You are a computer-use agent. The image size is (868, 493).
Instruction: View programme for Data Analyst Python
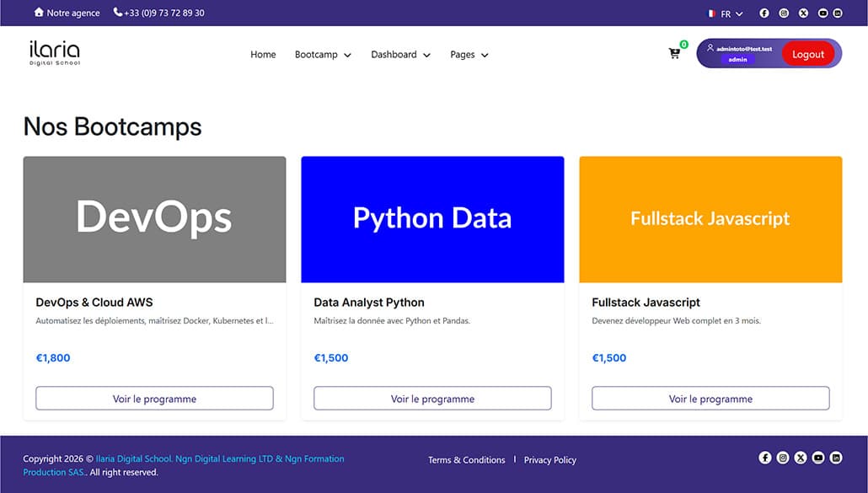point(432,399)
